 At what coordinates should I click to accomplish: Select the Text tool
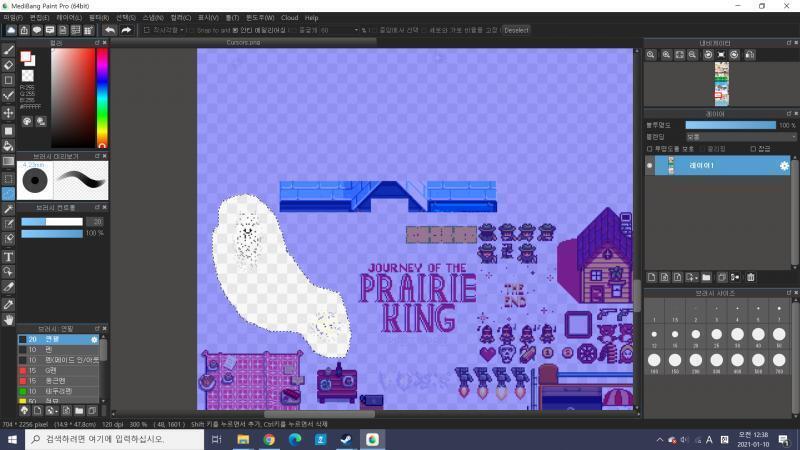[9, 257]
